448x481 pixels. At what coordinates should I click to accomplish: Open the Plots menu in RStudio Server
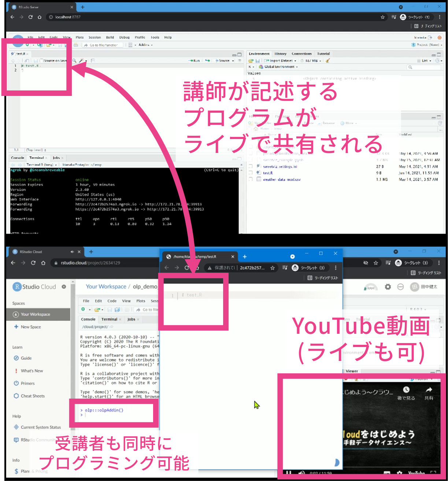coord(79,37)
